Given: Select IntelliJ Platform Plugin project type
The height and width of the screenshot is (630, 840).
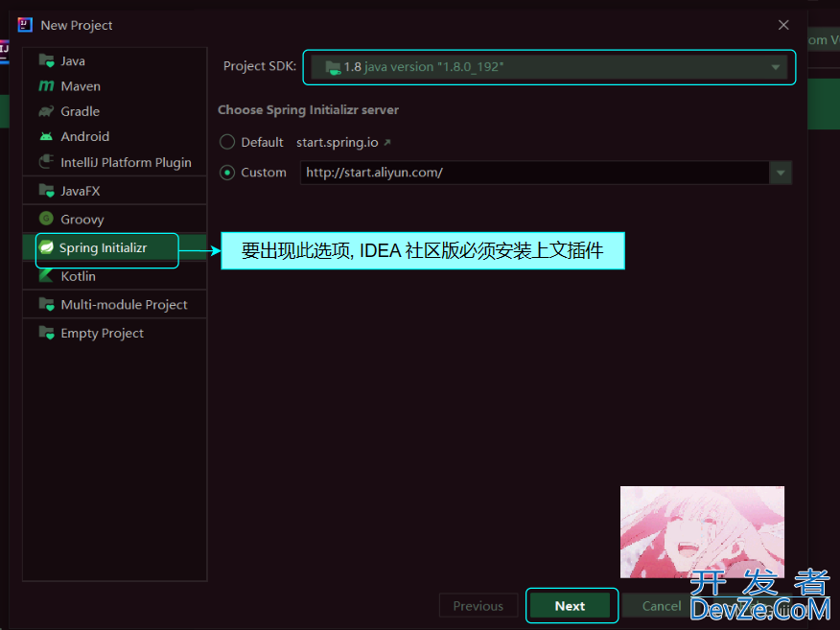Looking at the screenshot, I should point(115,162).
